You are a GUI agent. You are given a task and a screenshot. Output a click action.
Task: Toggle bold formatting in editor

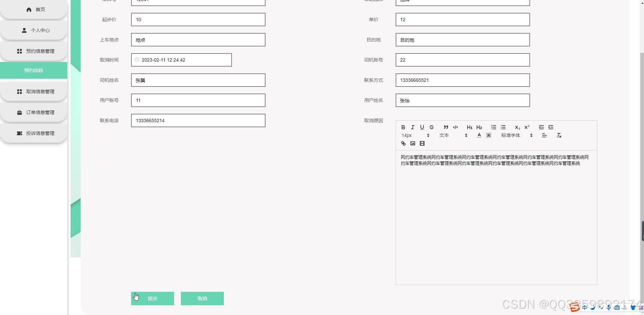coord(403,127)
